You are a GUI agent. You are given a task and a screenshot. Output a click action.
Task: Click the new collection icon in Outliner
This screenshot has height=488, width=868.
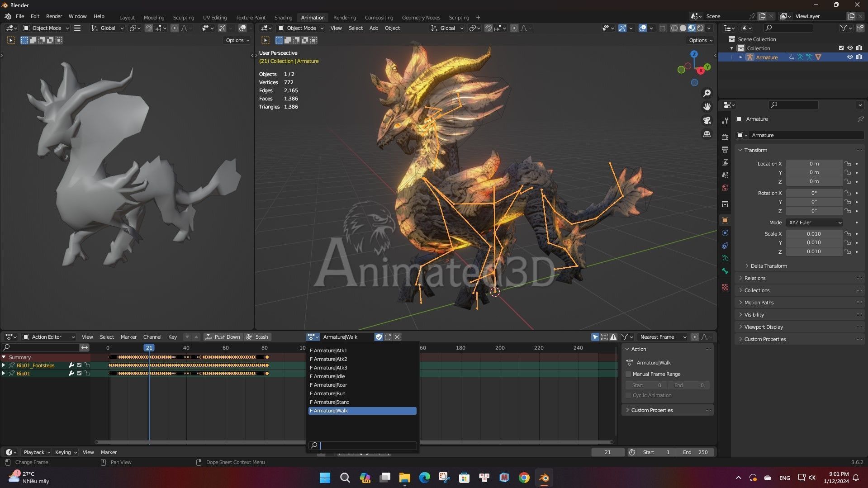coord(860,28)
